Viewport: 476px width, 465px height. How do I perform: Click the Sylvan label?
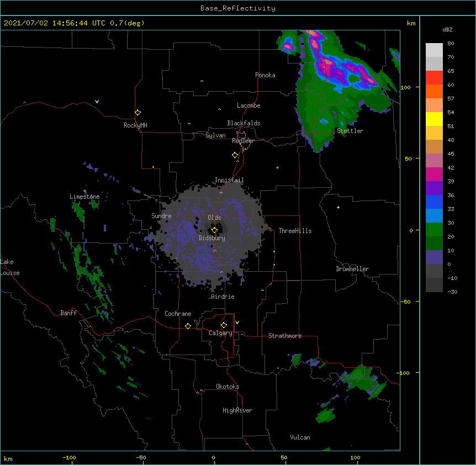[215, 135]
